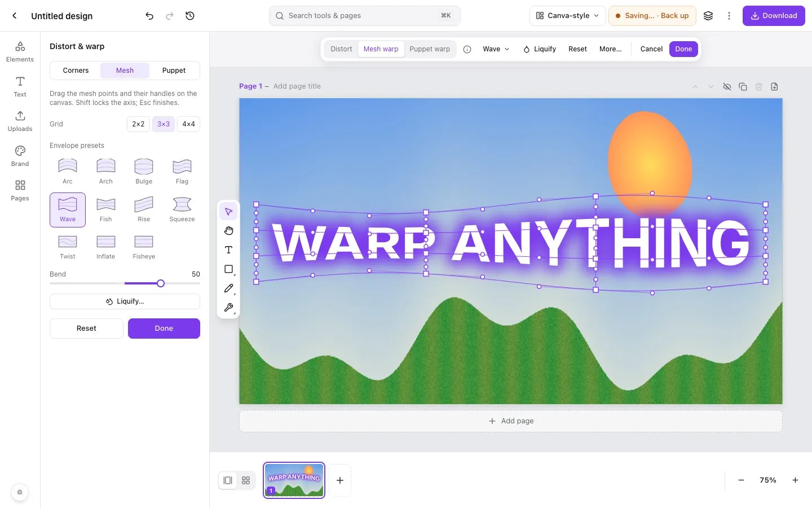Open the layers stack icon in header
The image size is (812, 508).
(708, 16)
